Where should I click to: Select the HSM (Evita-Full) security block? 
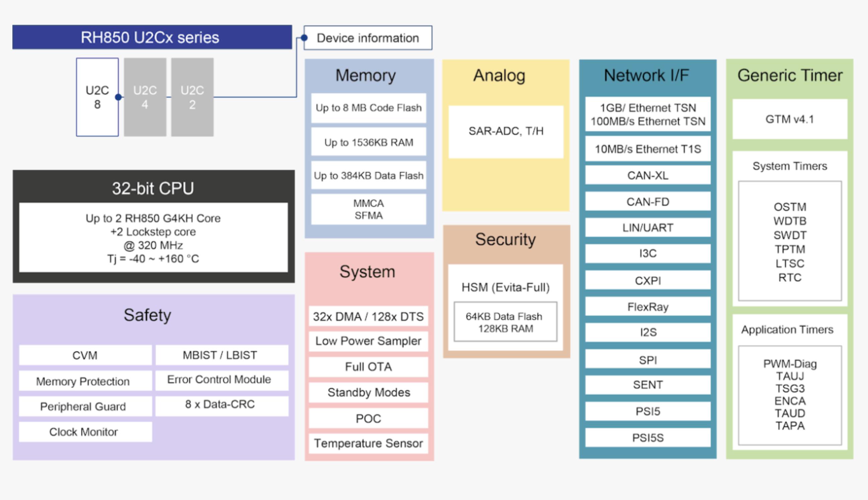click(x=505, y=287)
